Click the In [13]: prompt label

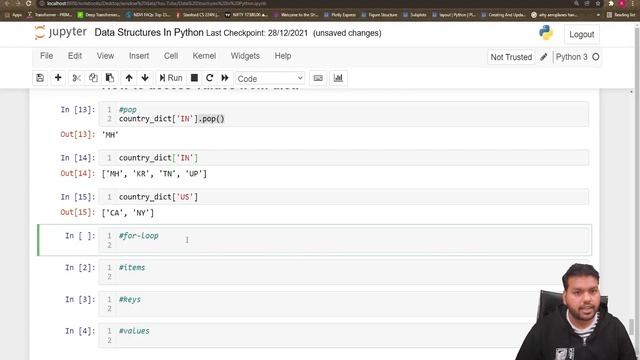point(78,109)
